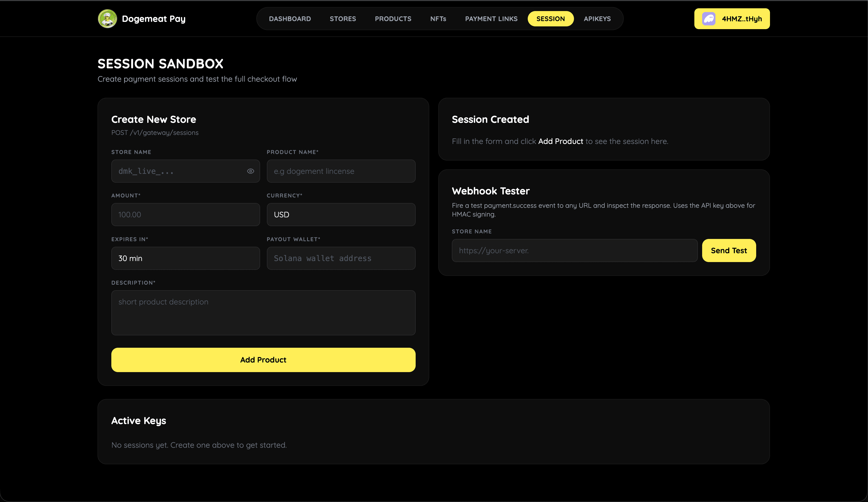868x502 pixels.
Task: Click the Send Test button
Action: [x=729, y=250]
